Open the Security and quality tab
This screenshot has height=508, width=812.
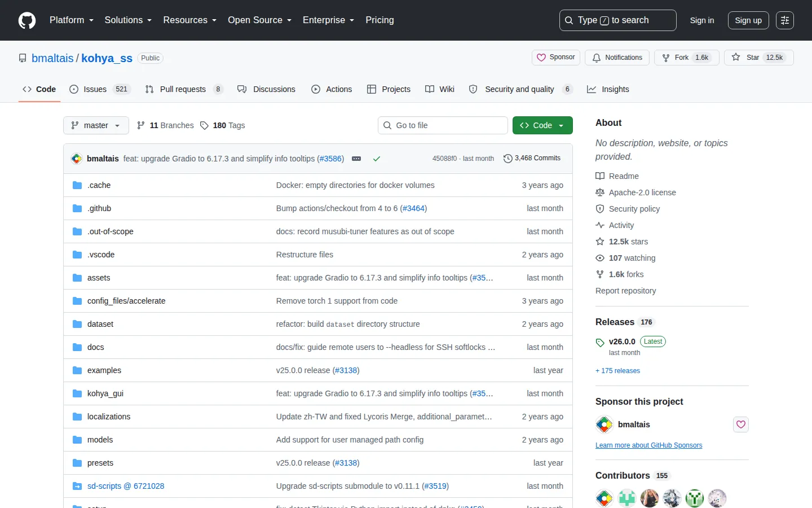tap(521, 89)
